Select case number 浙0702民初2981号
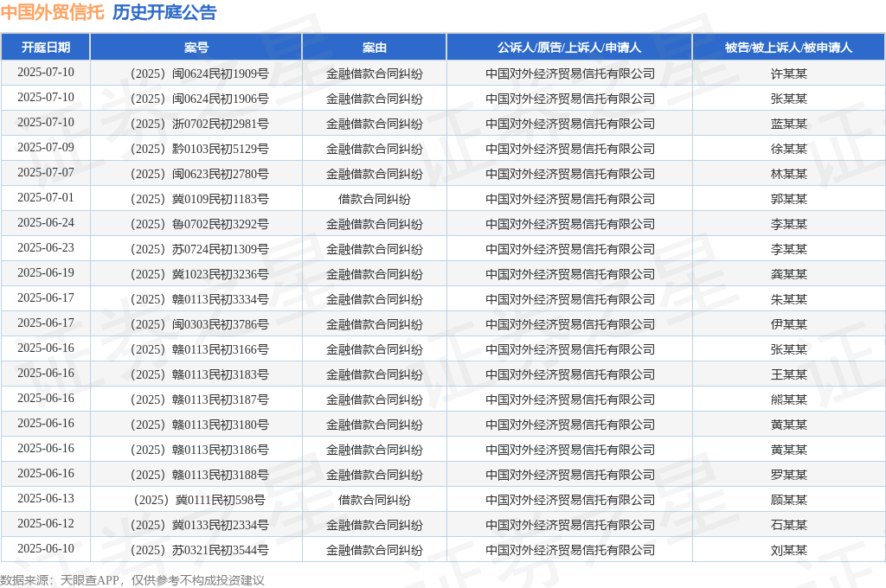 [x=221, y=124]
